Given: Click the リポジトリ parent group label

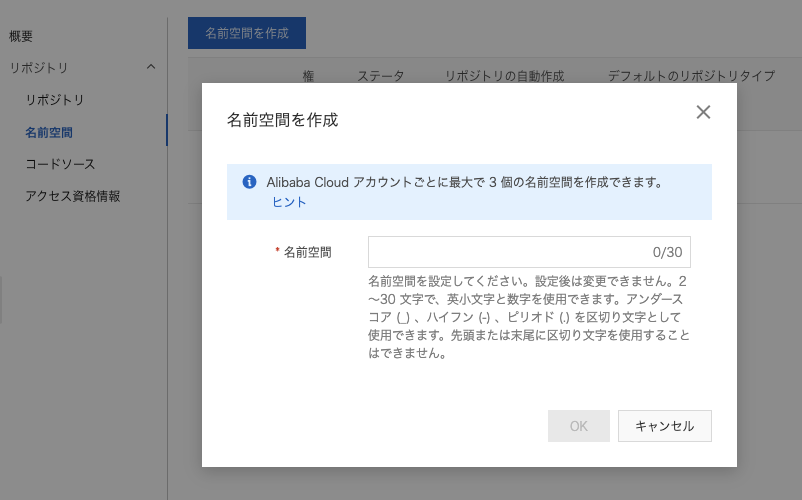Looking at the screenshot, I should pyautogui.click(x=39, y=68).
